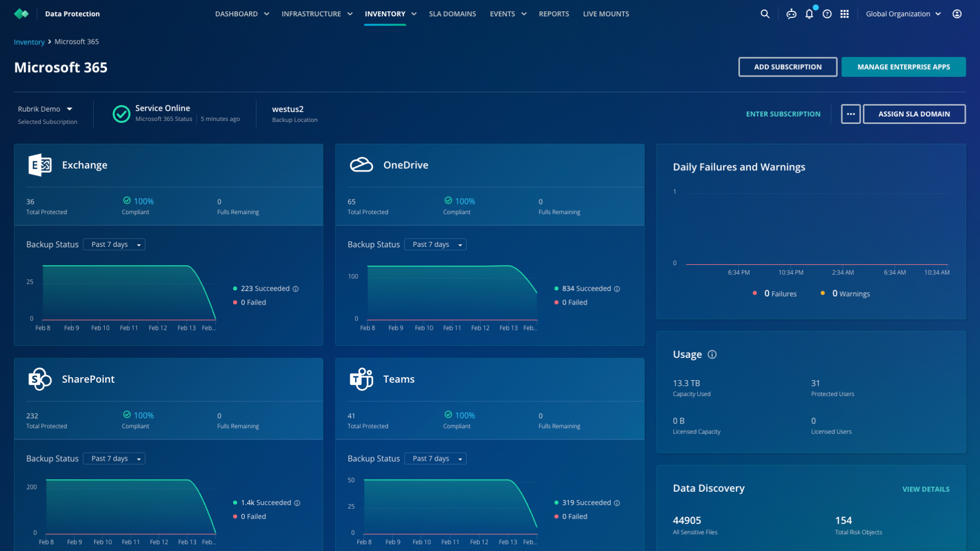Viewport: 980px width, 551px height.
Task: Click the SharePoint app icon
Action: click(x=40, y=379)
